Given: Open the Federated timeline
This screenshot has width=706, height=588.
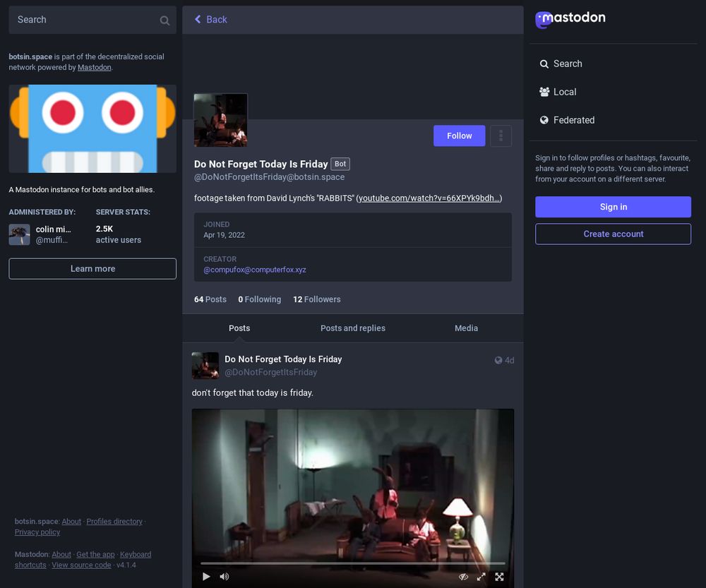Looking at the screenshot, I should (x=567, y=120).
